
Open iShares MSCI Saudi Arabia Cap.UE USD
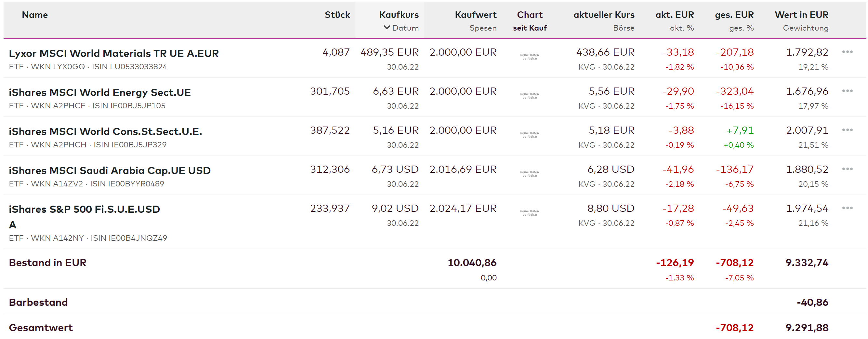click(x=110, y=170)
